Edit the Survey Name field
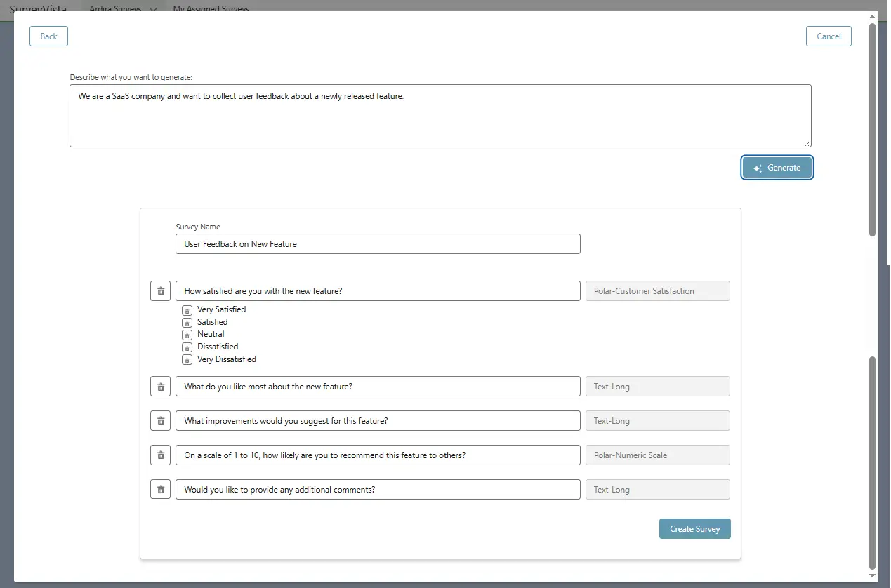This screenshot has height=588, width=891. click(378, 244)
